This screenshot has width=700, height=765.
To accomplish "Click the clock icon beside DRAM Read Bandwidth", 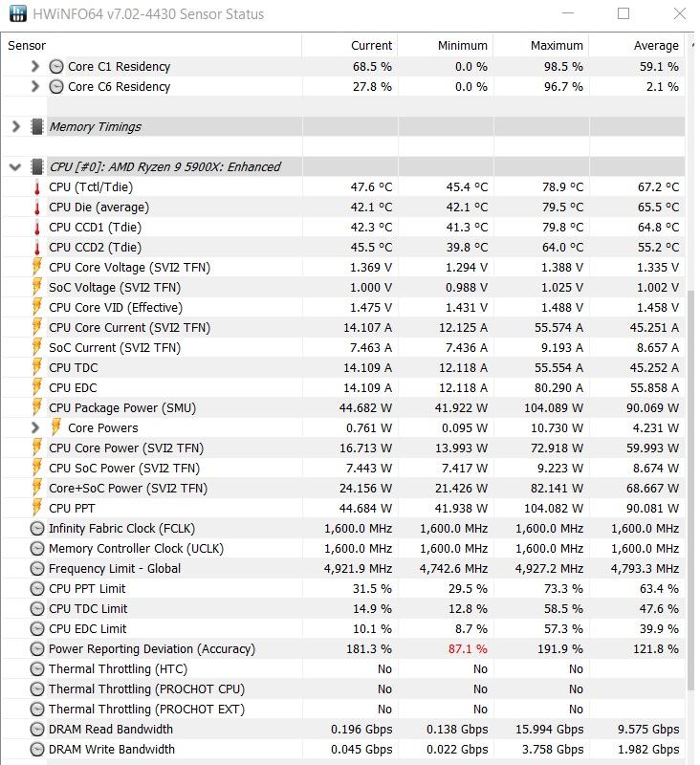I will coord(37,730).
